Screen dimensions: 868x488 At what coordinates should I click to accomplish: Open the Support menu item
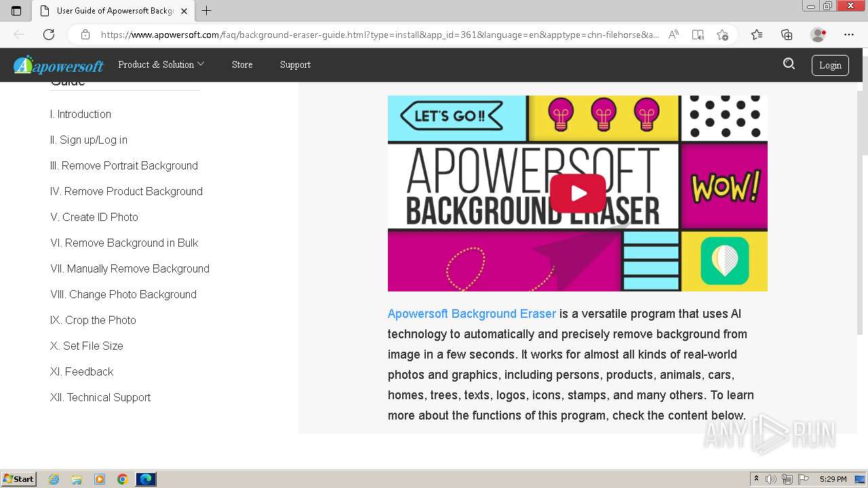295,64
